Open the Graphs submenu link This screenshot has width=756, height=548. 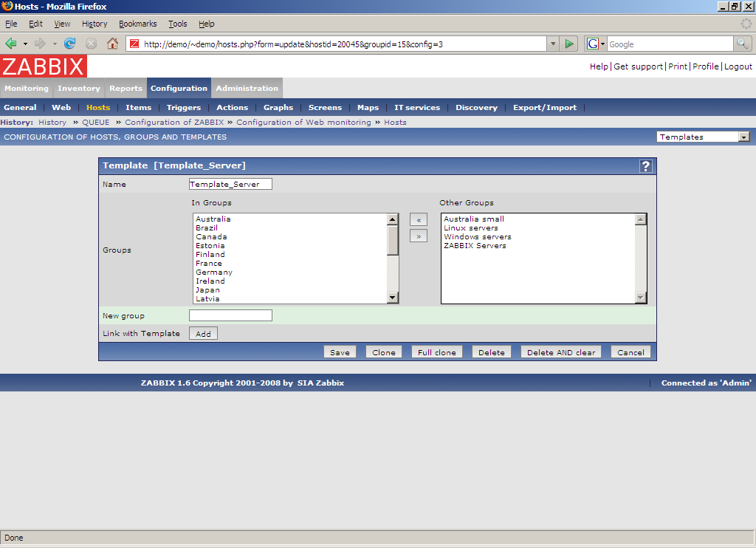(278, 108)
